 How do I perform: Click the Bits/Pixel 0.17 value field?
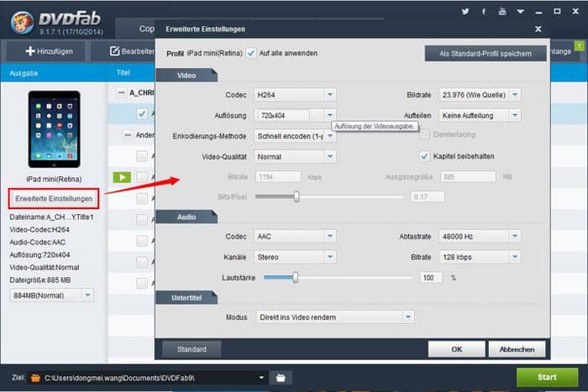[428, 196]
